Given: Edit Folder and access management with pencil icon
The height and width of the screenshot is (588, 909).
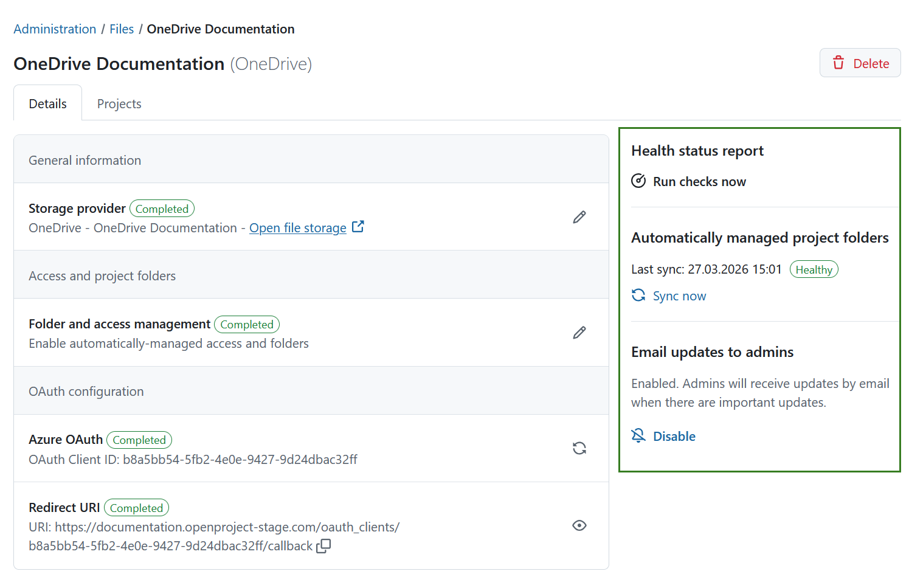Looking at the screenshot, I should 579,333.
